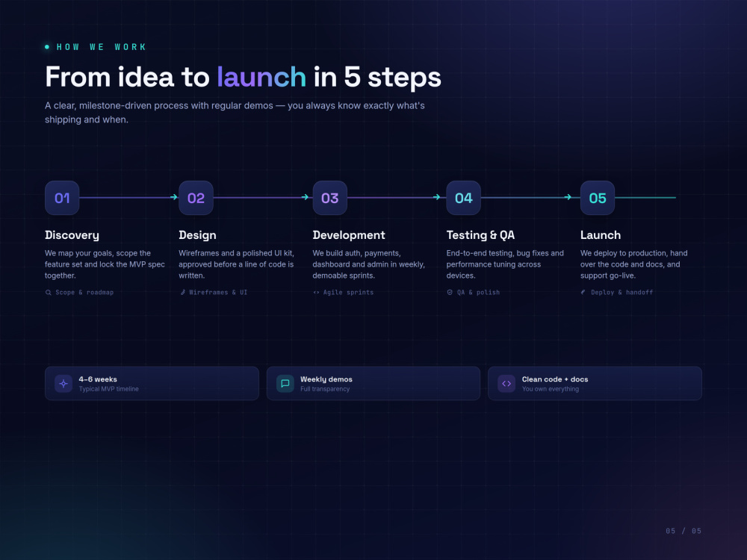747x560 pixels.
Task: Click the Agile sprints tag
Action: pos(348,293)
